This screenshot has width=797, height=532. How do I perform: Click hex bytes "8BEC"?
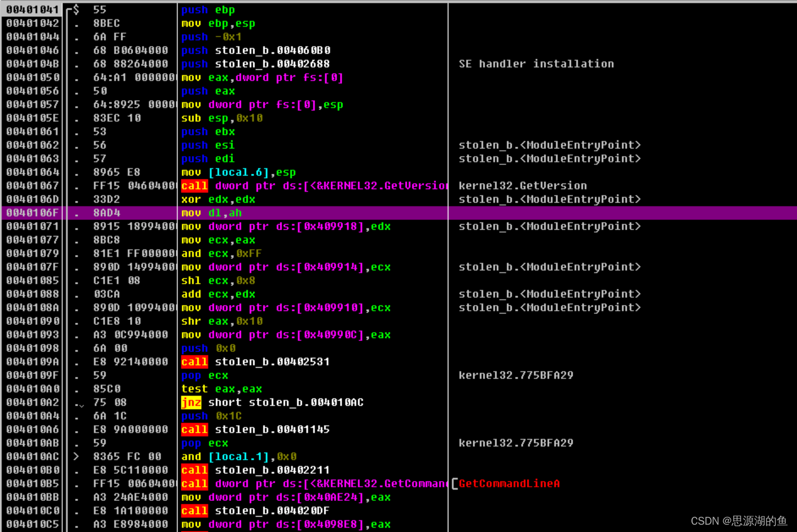tap(107, 23)
